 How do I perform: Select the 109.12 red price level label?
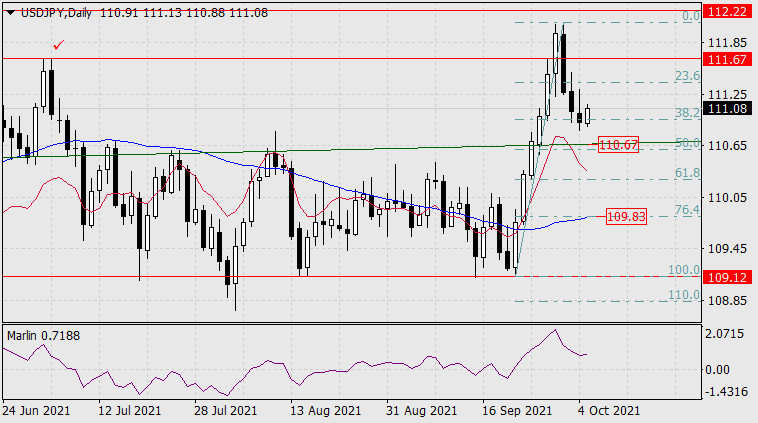(727, 277)
